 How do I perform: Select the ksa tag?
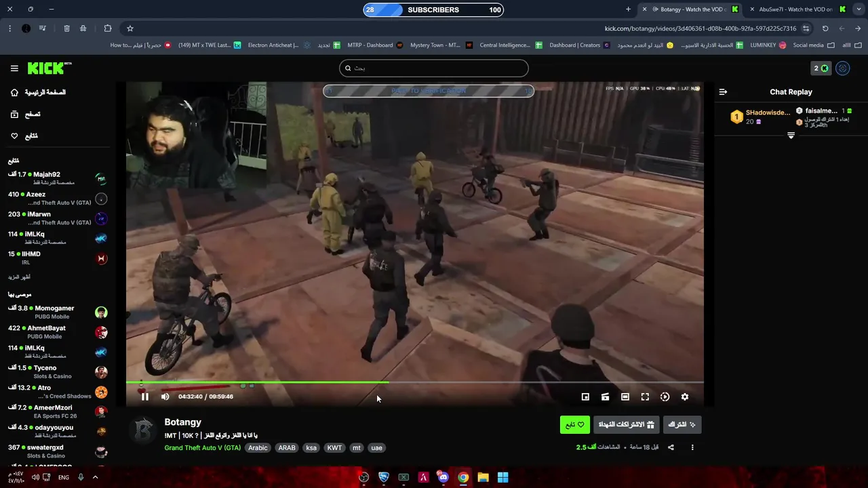pos(311,448)
